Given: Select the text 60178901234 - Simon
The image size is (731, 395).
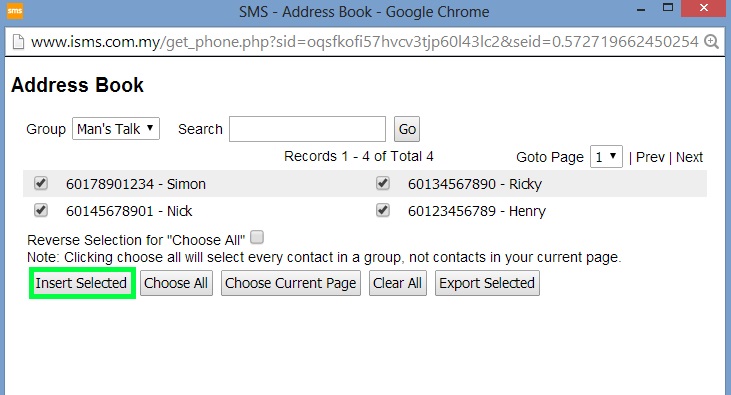Looking at the screenshot, I should [x=136, y=184].
